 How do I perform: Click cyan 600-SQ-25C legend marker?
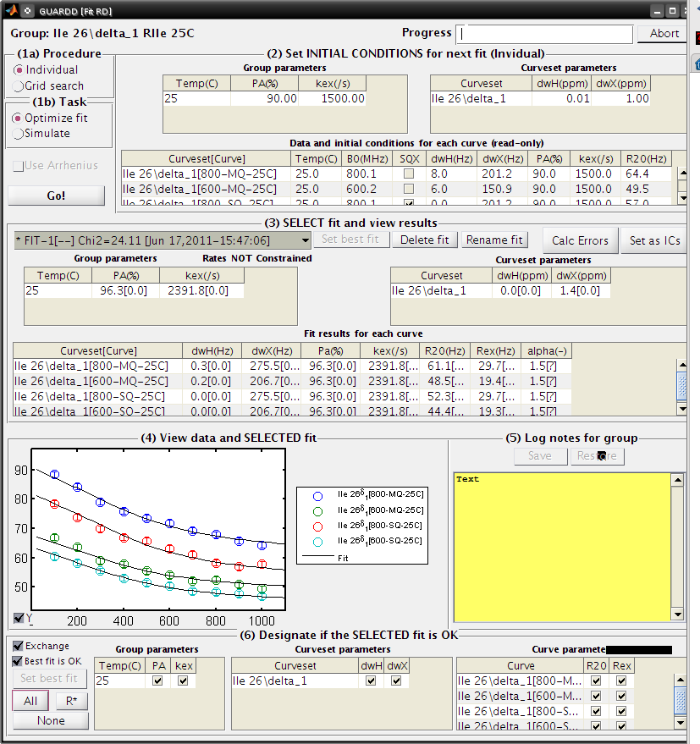point(318,542)
